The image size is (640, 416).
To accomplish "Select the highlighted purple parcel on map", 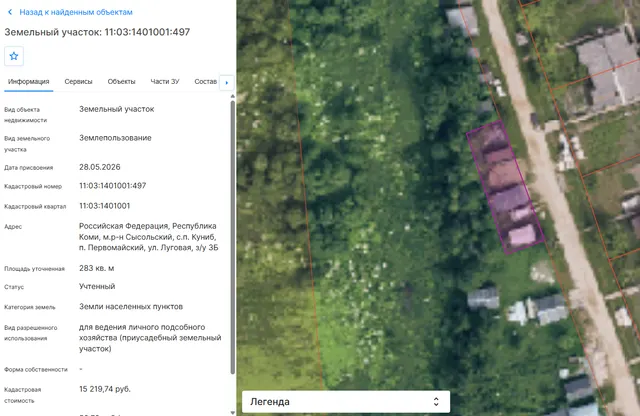I will [505, 188].
